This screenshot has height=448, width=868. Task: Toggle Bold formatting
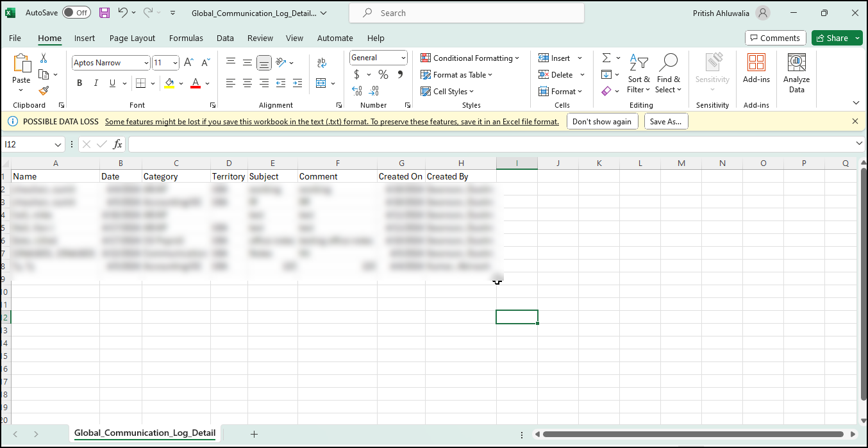[x=79, y=83]
